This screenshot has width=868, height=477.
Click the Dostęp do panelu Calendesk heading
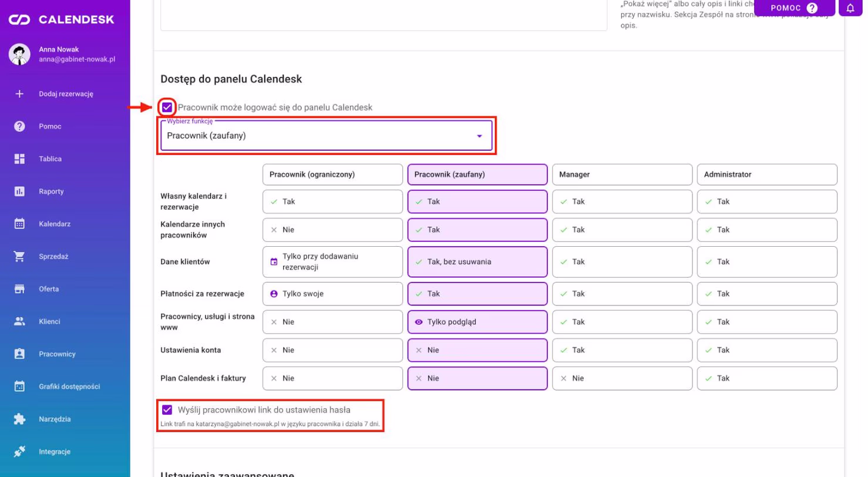[x=231, y=79]
